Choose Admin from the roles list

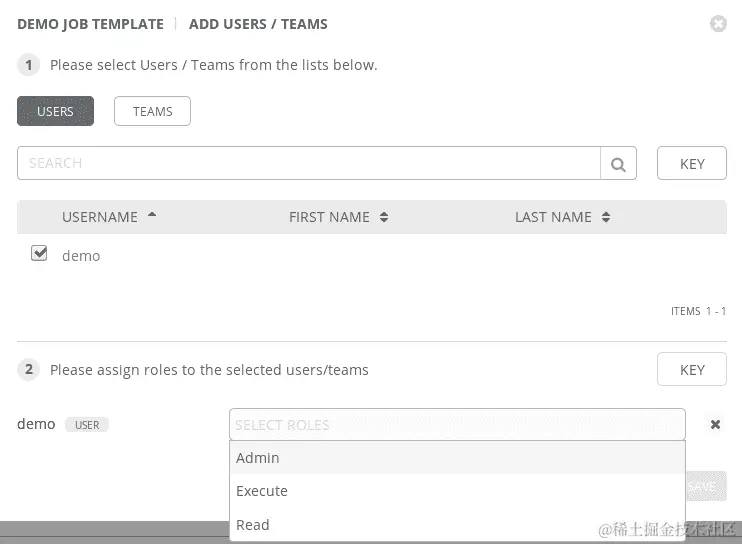457,457
